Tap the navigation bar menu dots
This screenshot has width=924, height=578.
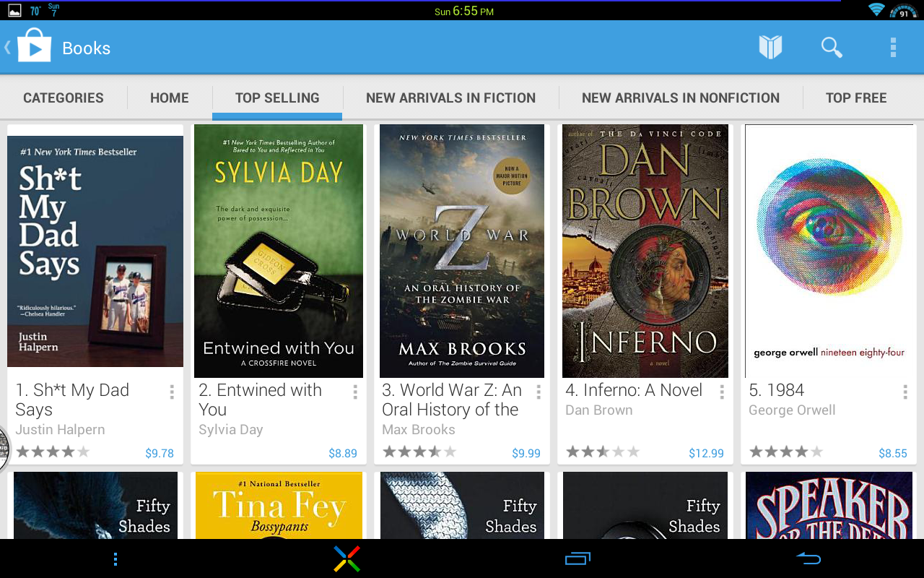pos(115,559)
